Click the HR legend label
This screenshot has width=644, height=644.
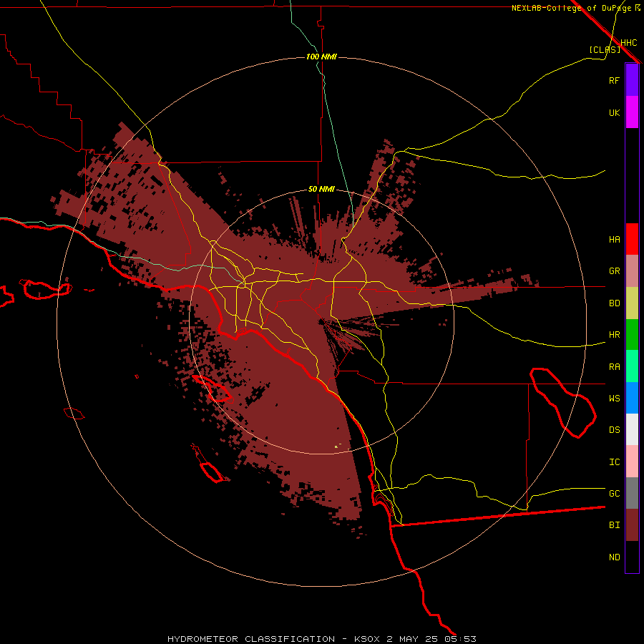[x=614, y=335]
